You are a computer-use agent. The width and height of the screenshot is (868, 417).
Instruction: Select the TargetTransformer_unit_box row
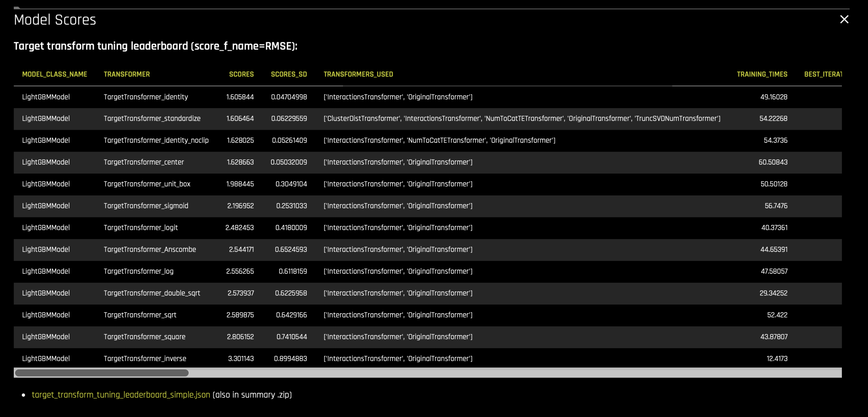point(236,184)
